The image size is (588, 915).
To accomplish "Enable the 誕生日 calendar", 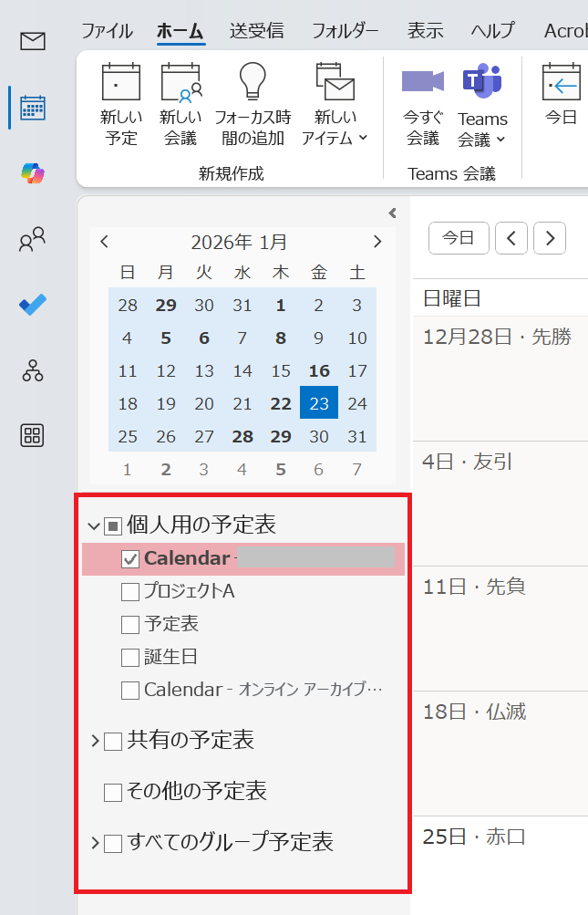I will coord(130,658).
